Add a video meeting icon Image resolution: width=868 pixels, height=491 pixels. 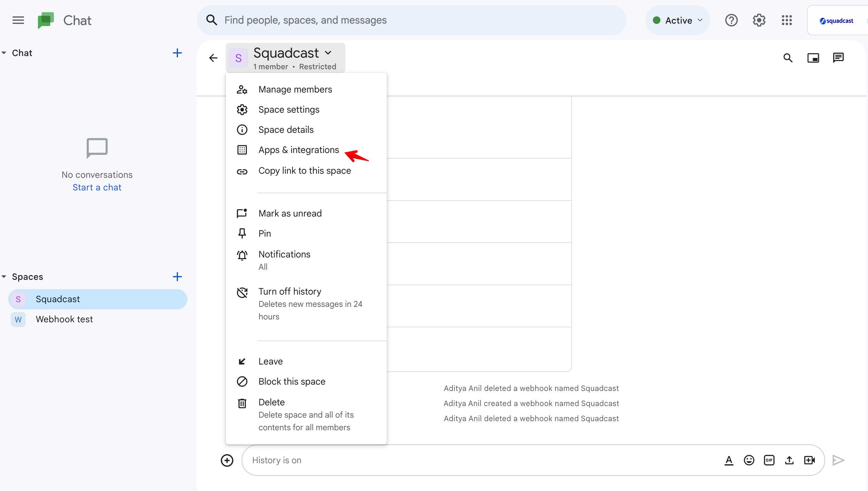810,460
